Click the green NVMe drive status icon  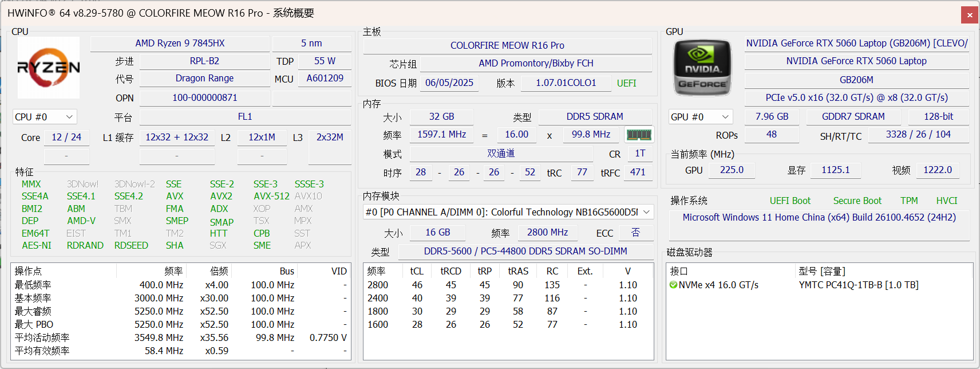(673, 285)
